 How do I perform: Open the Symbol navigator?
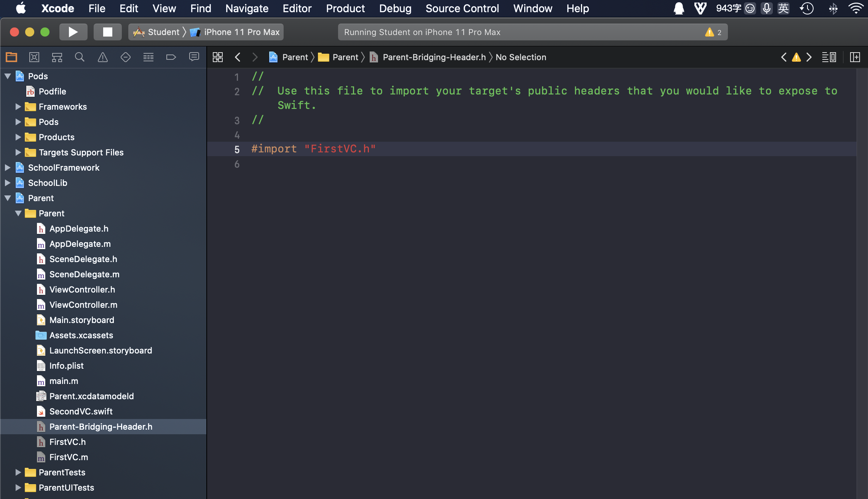pos(57,57)
